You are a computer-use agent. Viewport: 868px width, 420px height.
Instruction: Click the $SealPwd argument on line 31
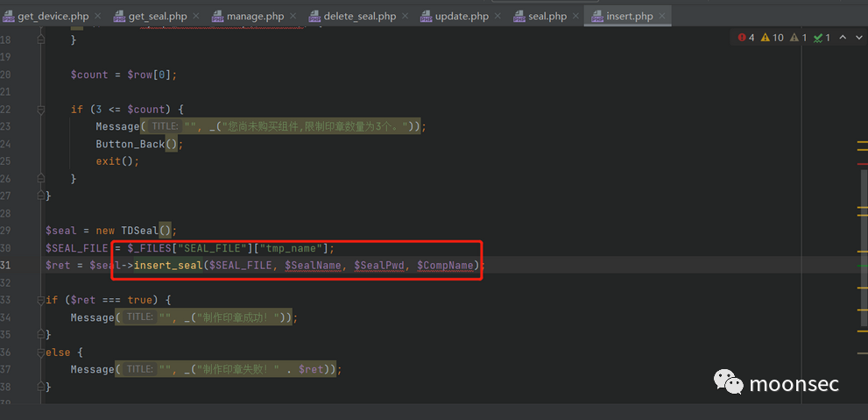point(378,266)
